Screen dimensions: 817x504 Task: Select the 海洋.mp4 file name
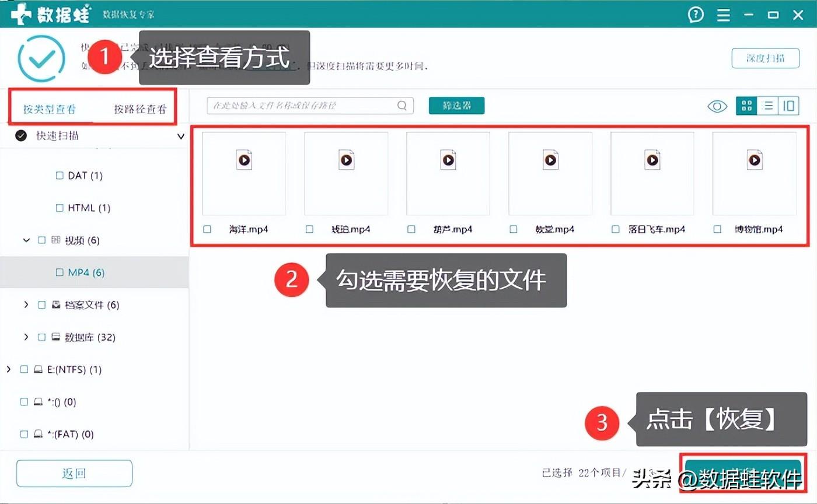pyautogui.click(x=249, y=229)
